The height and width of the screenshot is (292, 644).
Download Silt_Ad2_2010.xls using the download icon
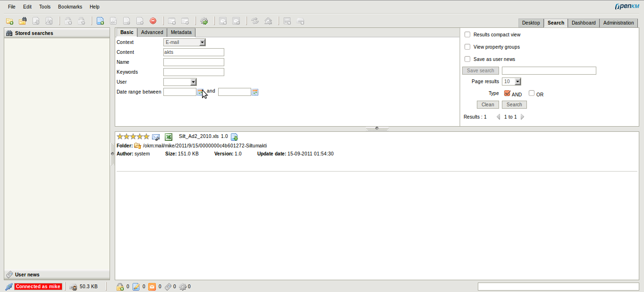(x=234, y=137)
